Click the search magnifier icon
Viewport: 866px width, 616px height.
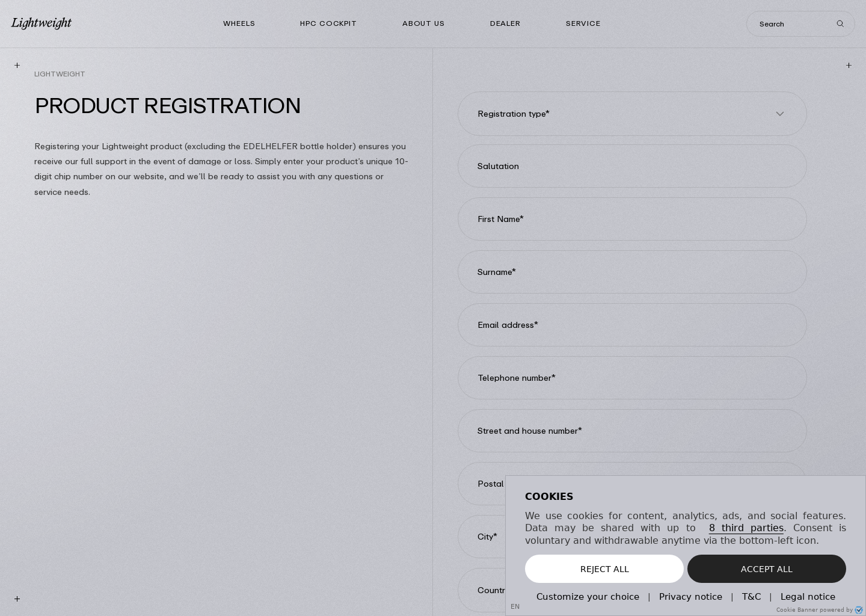point(840,24)
